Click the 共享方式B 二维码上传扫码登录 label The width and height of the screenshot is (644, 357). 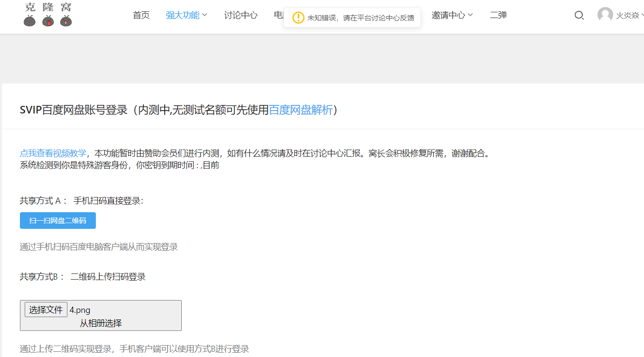(83, 277)
